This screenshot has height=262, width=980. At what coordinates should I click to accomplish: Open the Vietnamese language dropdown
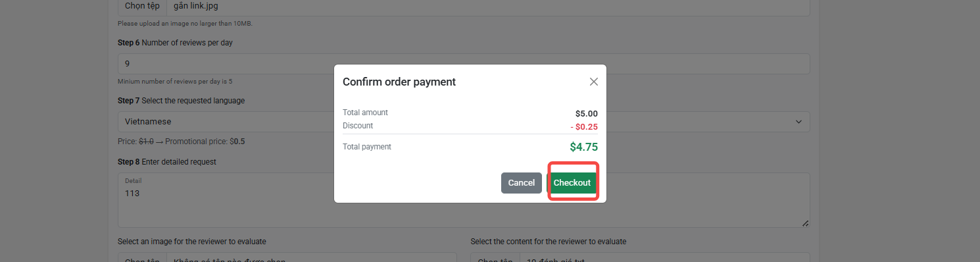(464, 122)
